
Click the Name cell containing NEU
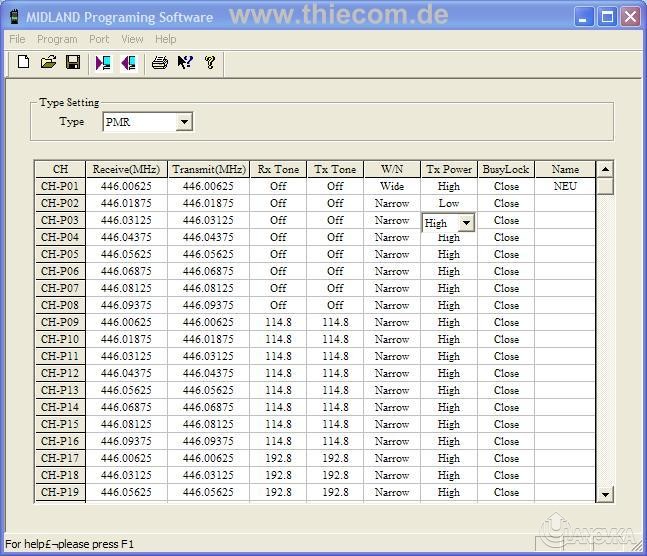point(565,186)
